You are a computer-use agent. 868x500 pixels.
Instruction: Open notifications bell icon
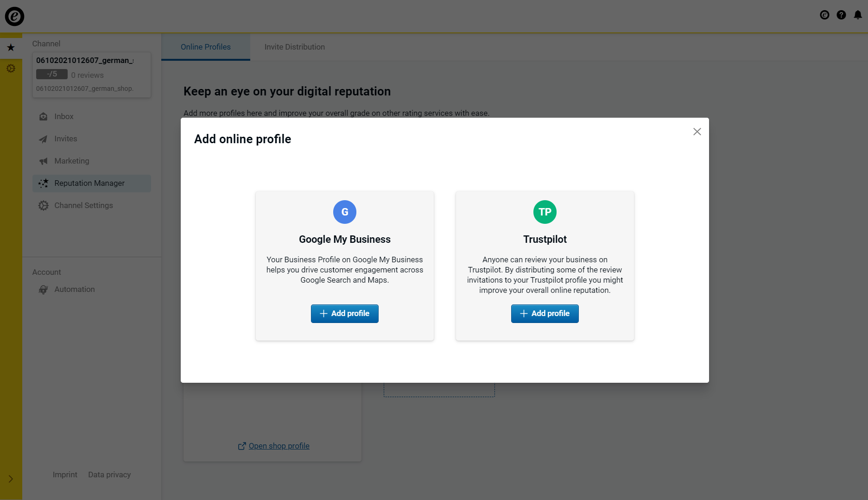(858, 15)
